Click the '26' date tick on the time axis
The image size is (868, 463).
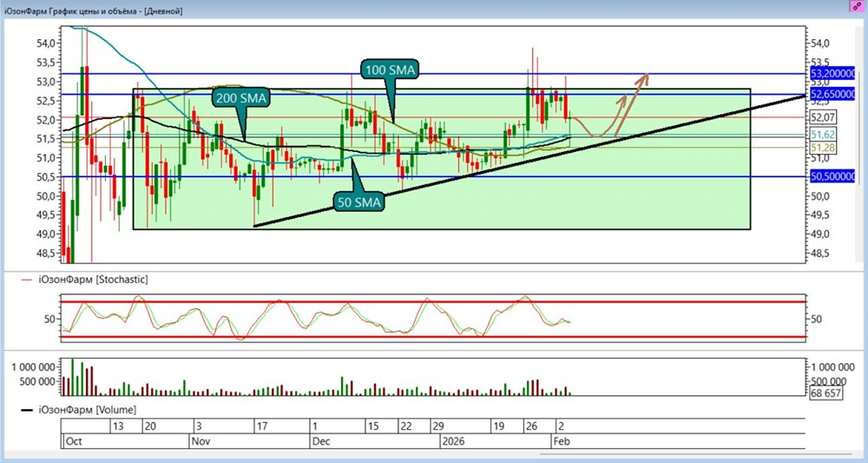click(x=533, y=427)
